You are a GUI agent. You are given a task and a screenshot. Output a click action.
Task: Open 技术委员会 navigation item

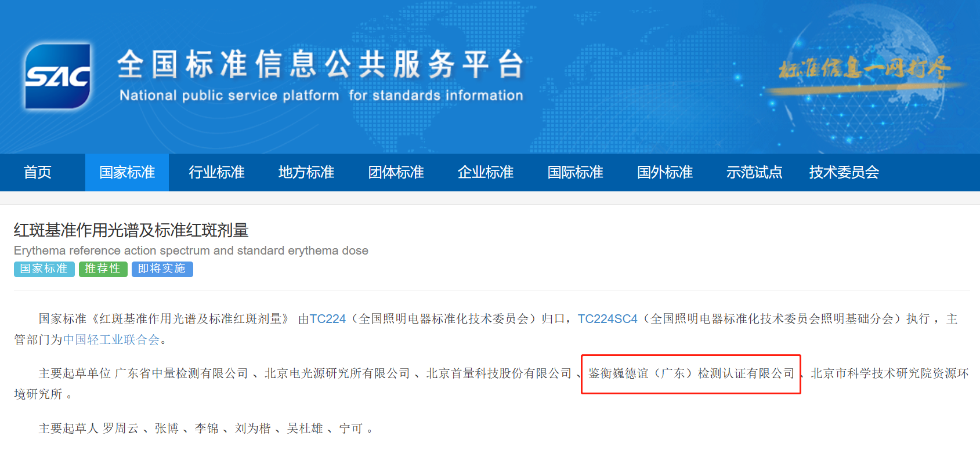point(844,172)
